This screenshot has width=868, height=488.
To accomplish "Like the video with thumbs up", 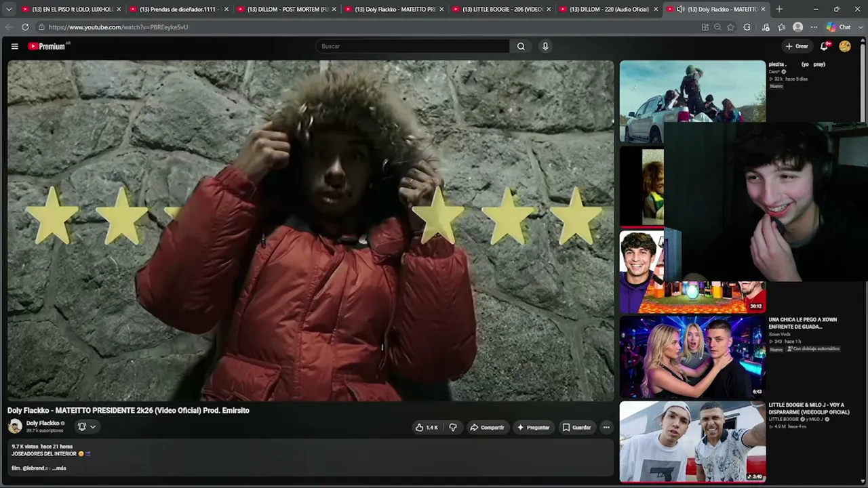I will [427, 428].
